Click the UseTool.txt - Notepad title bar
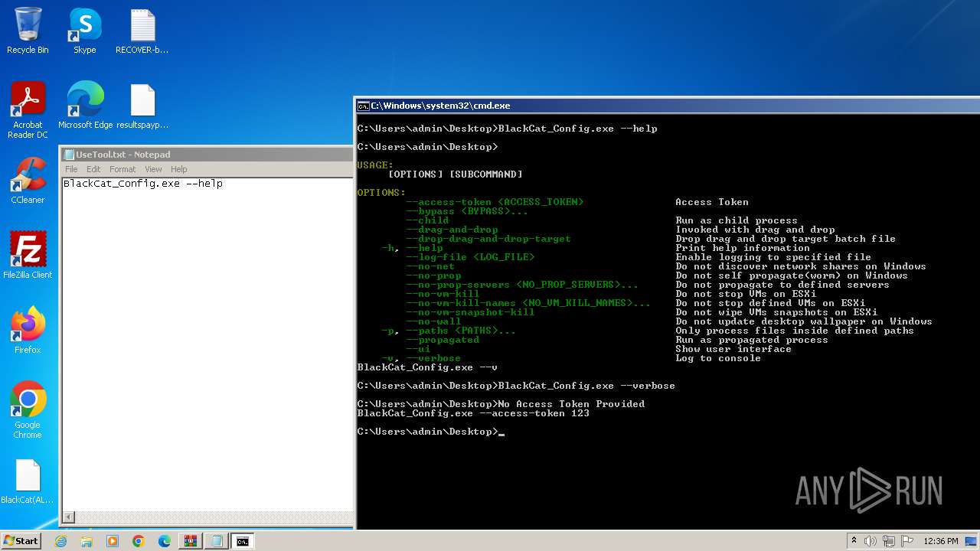980x551 pixels. click(x=207, y=155)
